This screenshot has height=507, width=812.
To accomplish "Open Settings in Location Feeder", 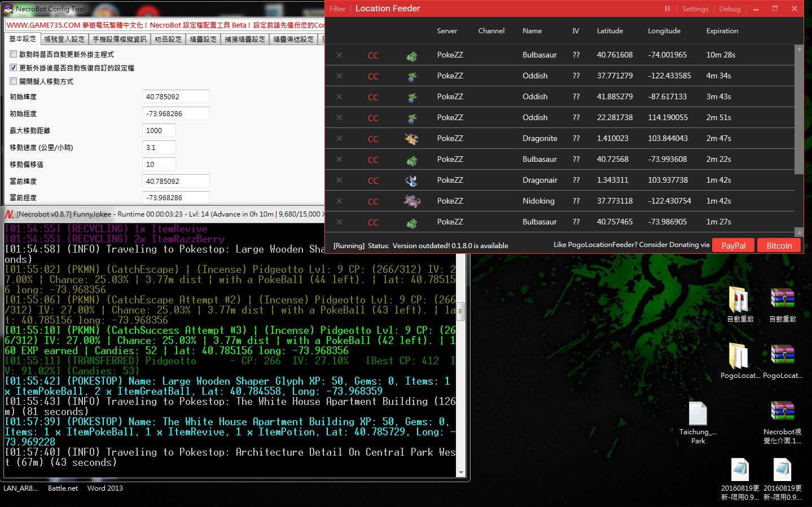I will click(x=695, y=9).
